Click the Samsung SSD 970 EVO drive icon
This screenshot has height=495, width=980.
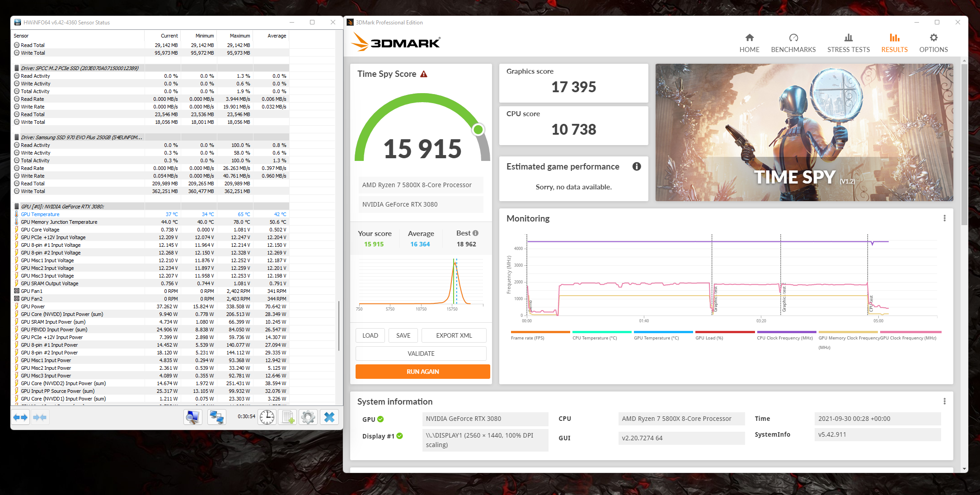17,137
